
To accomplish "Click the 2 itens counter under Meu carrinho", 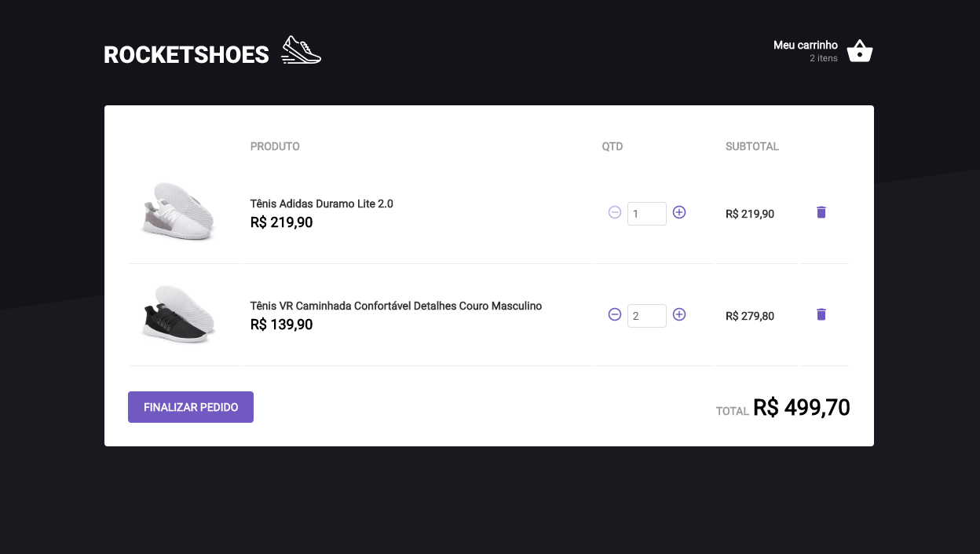I will pyautogui.click(x=824, y=57).
